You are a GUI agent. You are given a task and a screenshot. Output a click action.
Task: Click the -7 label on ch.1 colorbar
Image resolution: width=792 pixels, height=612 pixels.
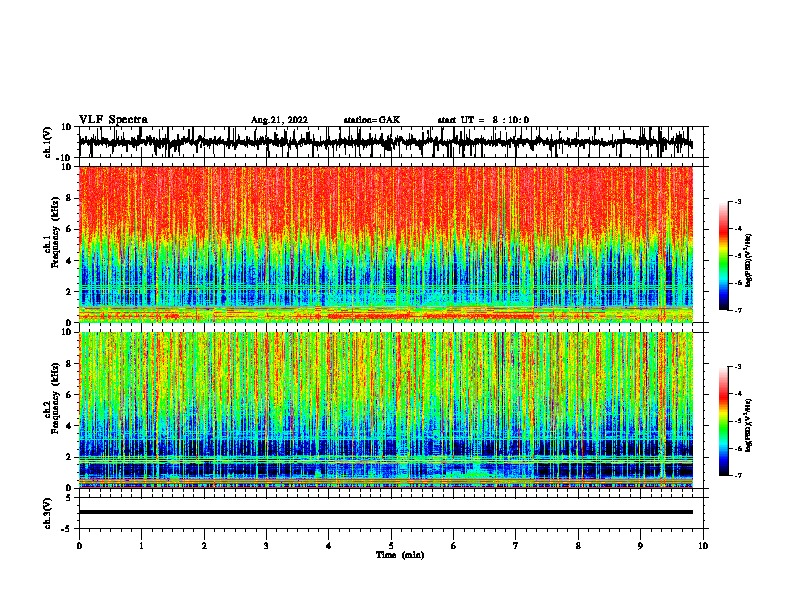[738, 310]
